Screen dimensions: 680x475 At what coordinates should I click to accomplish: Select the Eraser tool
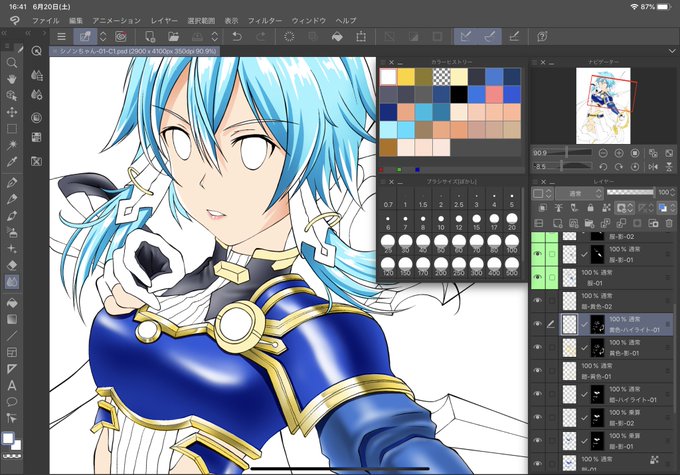[x=12, y=265]
